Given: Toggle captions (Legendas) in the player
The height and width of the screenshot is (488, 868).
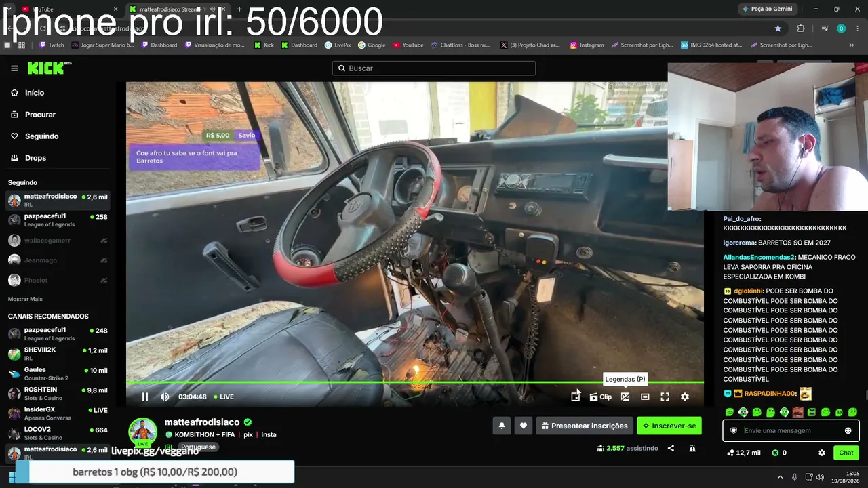Looking at the screenshot, I should pos(625,396).
